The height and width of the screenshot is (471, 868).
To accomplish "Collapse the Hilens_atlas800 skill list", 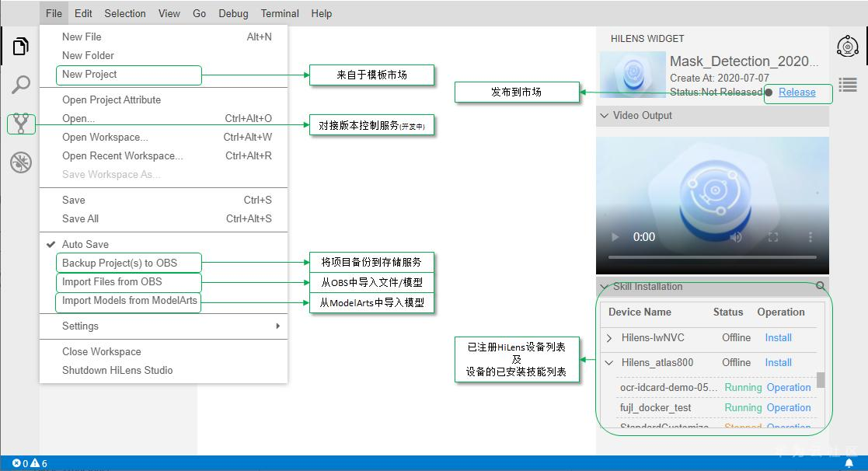I will 611,362.
